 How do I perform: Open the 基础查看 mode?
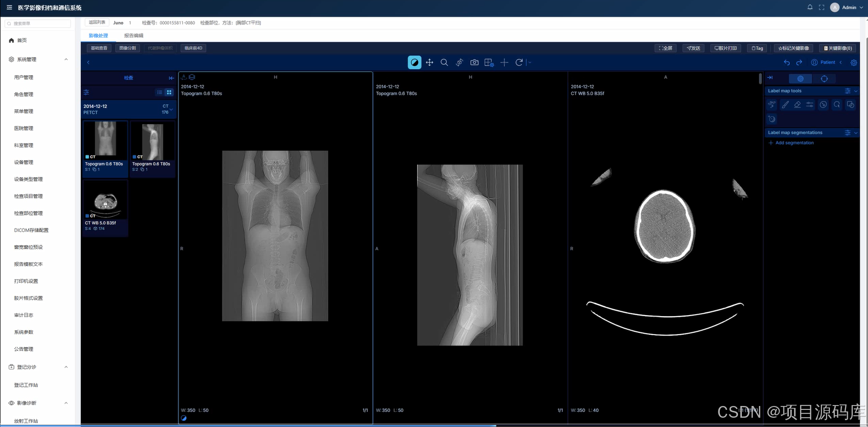[x=99, y=48]
